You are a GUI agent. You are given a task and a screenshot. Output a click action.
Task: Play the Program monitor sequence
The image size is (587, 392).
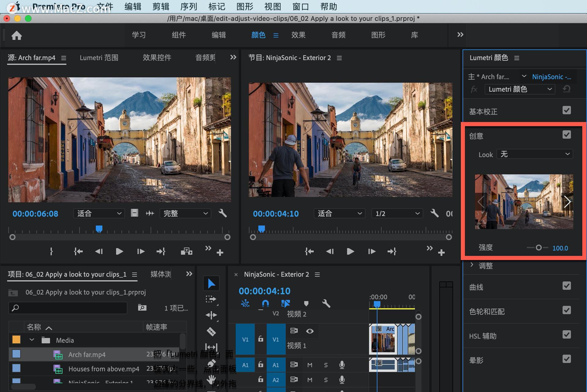point(350,251)
